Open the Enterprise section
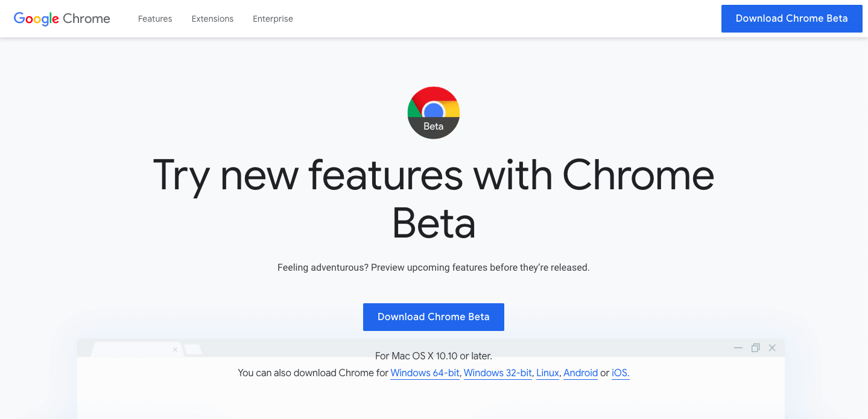This screenshot has width=868, height=419. (x=273, y=19)
